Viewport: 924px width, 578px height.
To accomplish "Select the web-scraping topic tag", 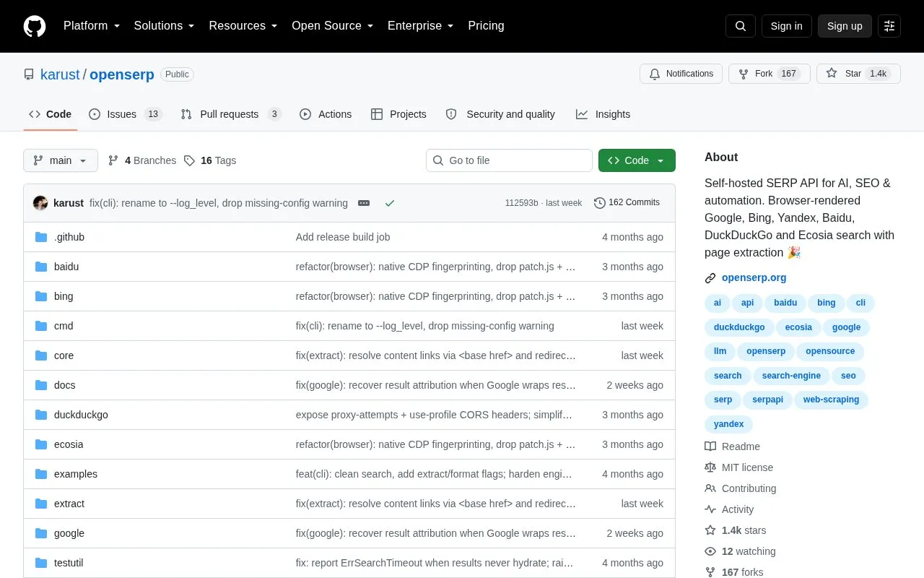I will click(x=831, y=400).
